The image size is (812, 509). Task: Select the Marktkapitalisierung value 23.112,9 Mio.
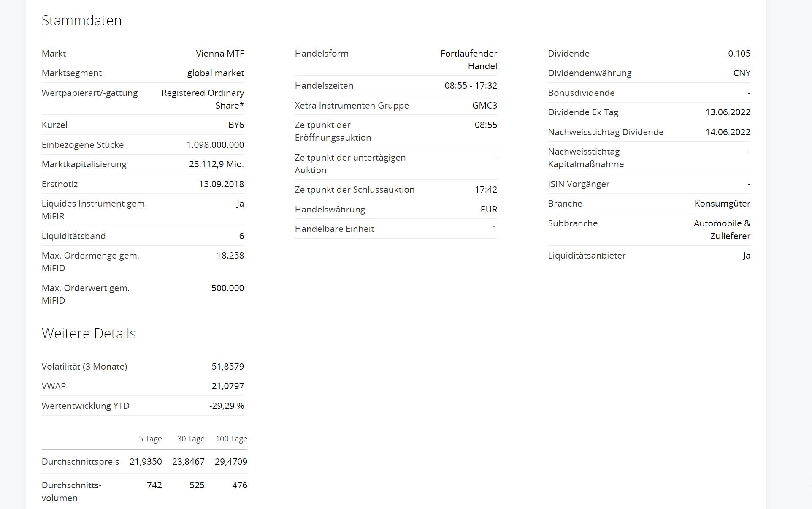(x=216, y=164)
